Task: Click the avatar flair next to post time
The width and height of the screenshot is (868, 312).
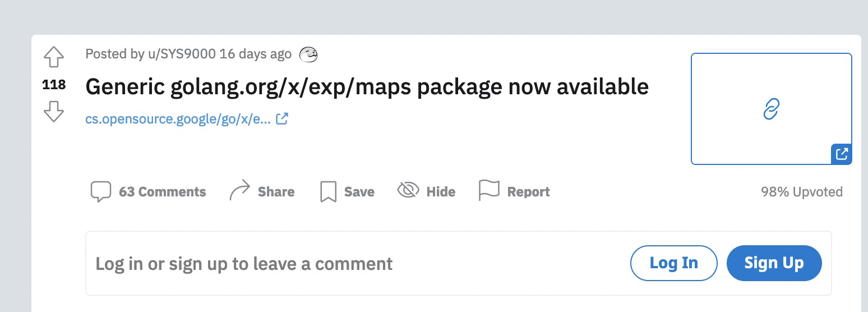Action: [x=308, y=54]
